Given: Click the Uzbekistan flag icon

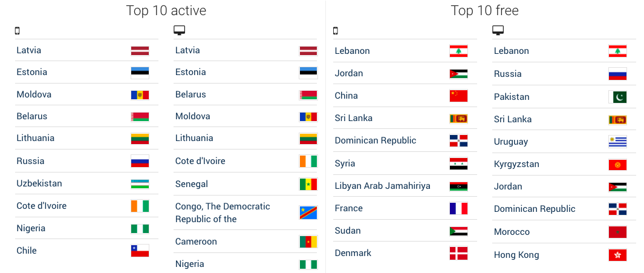Looking at the screenshot, I should pyautogui.click(x=140, y=183).
